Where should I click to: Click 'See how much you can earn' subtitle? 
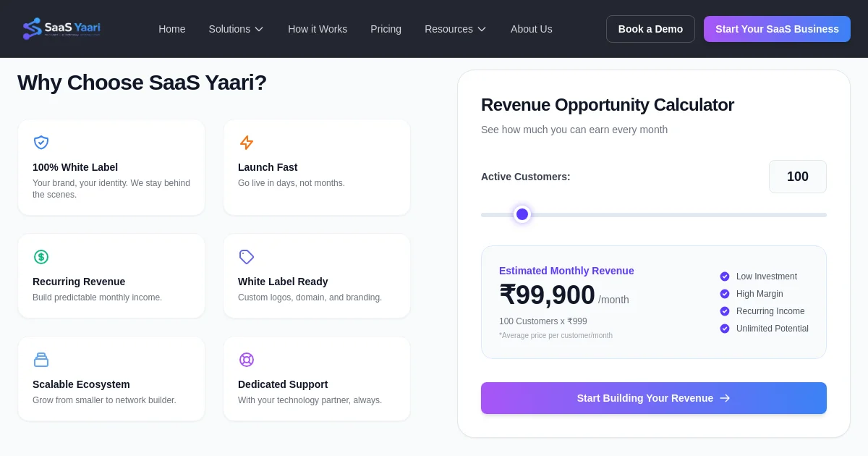pyautogui.click(x=574, y=130)
